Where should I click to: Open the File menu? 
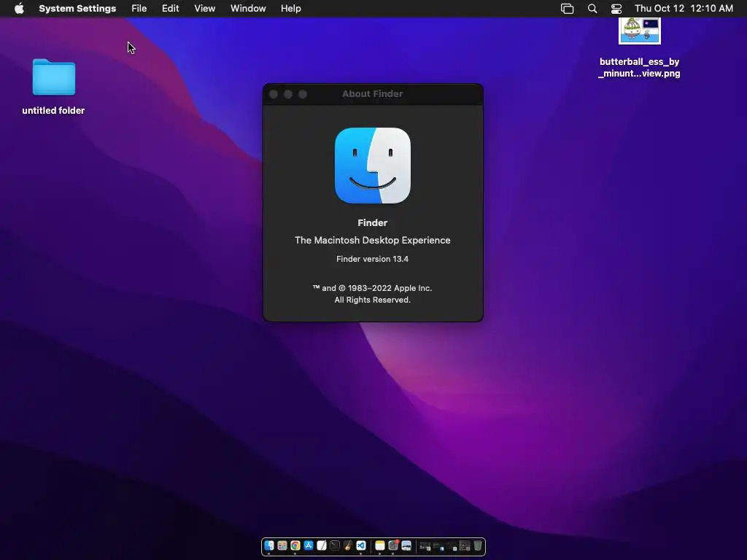coord(139,8)
